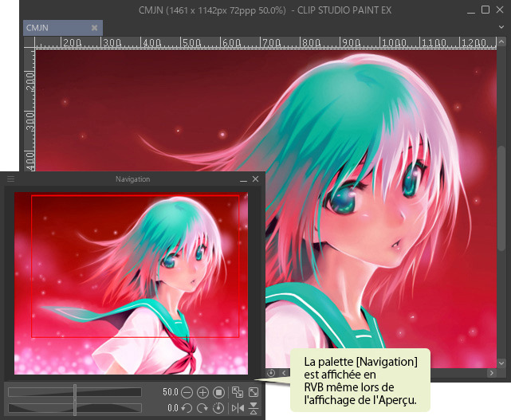Rotate canvas left in Navigation palette
Image resolution: width=511 pixels, height=420 pixels.
187,408
